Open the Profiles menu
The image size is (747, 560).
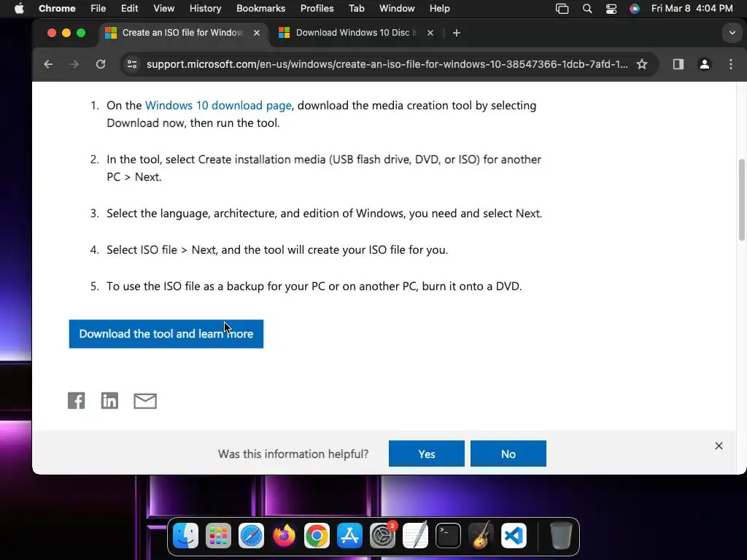point(317,9)
